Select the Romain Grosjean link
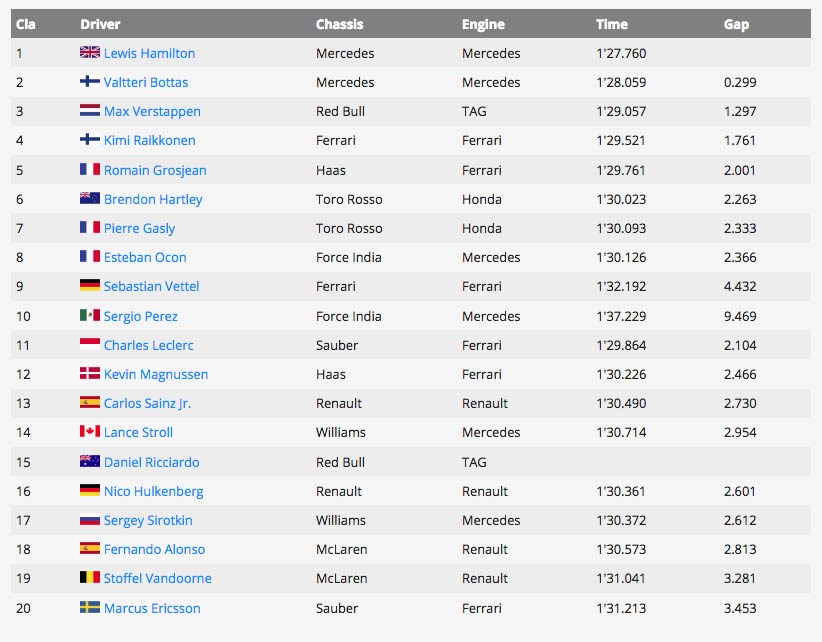822x642 pixels. pyautogui.click(x=155, y=170)
